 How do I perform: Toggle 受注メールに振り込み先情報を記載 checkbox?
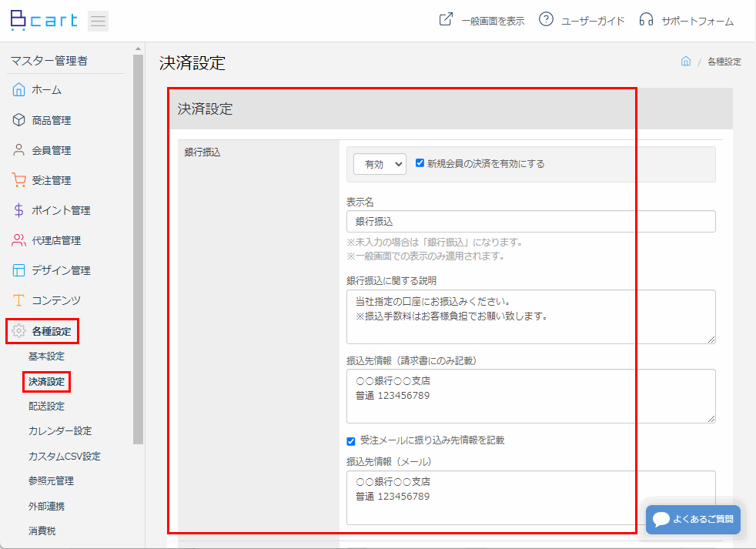coord(351,441)
